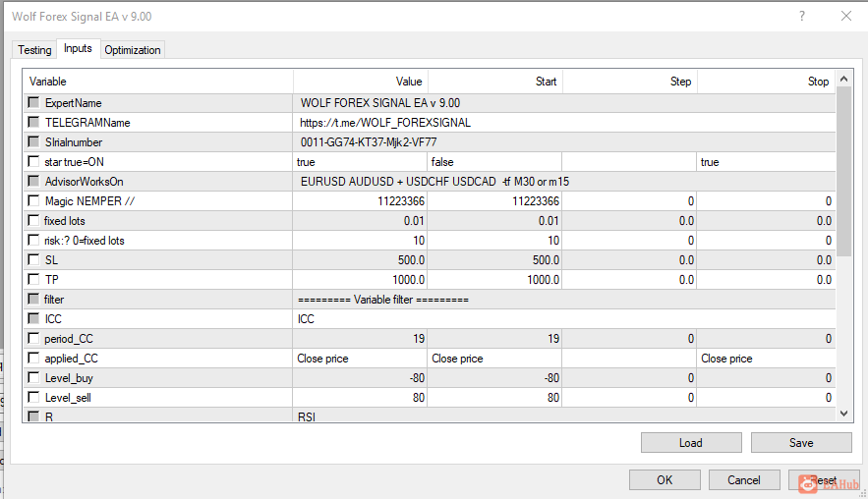Check the Level_buy checkbox
Screen dimensions: 868x499
33,377
